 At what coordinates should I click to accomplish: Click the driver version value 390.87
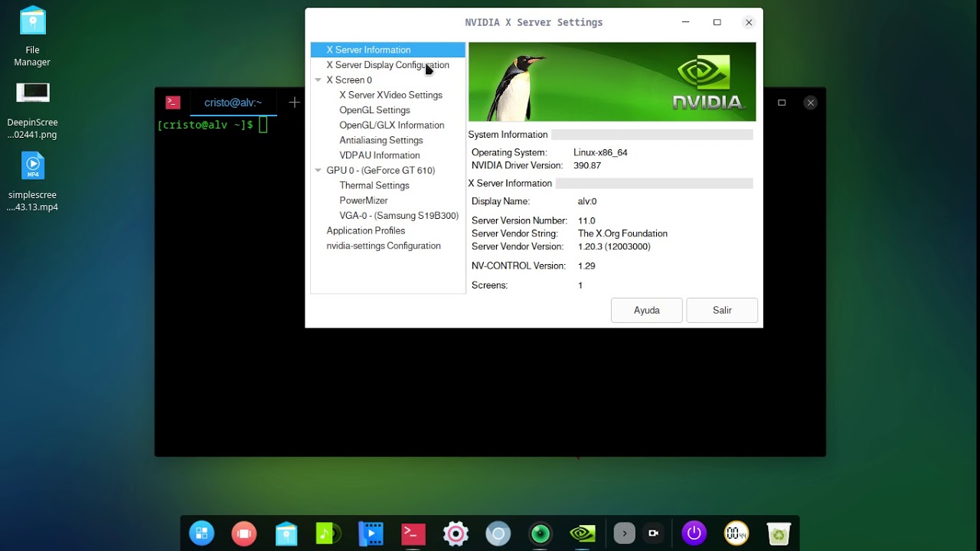pyautogui.click(x=586, y=165)
